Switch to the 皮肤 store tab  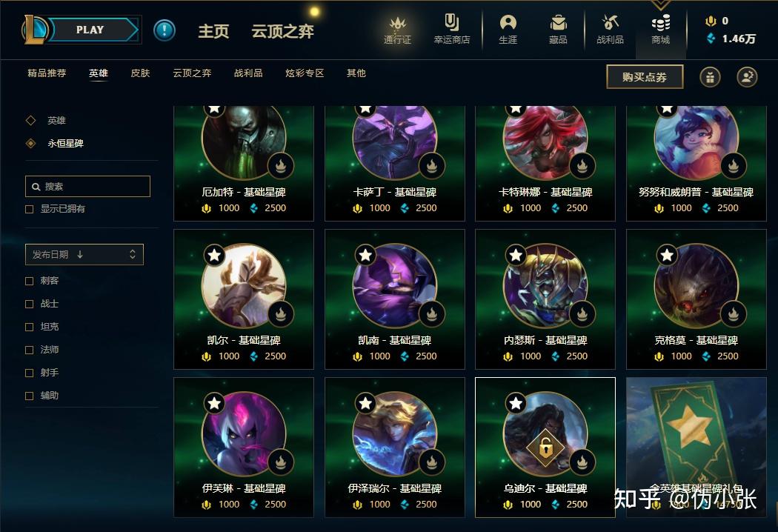point(140,73)
